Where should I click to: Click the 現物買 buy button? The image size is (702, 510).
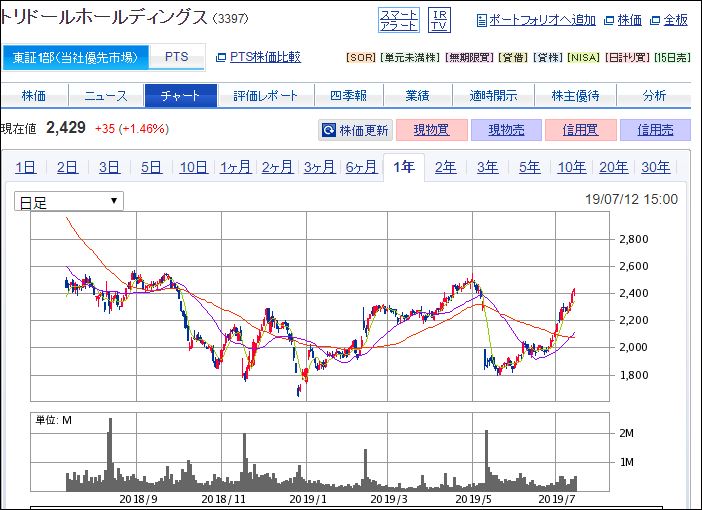click(432, 130)
